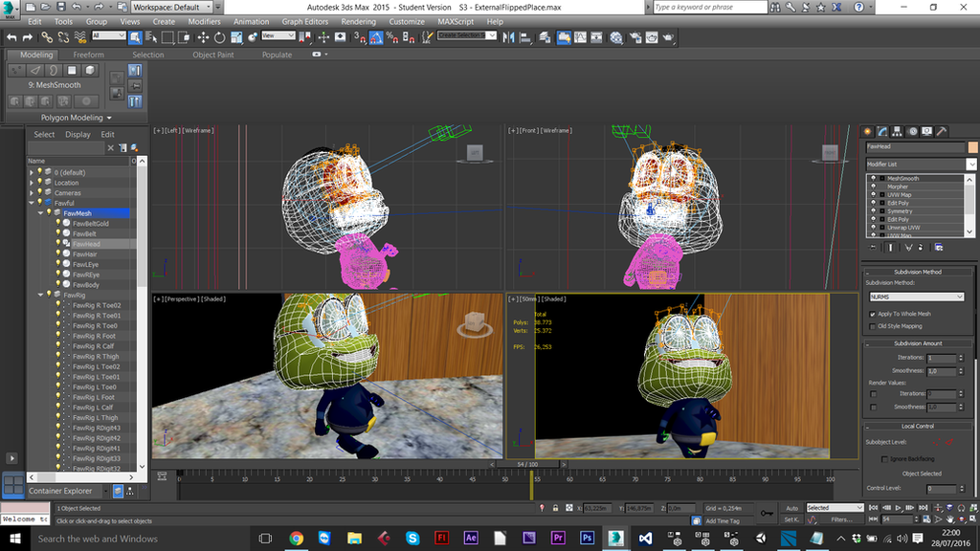
Task: Click the Iterations value field
Action: pos(942,358)
